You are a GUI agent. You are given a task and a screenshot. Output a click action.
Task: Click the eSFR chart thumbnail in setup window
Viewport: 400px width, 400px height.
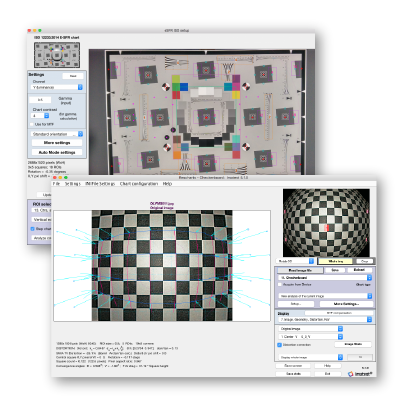(57, 55)
